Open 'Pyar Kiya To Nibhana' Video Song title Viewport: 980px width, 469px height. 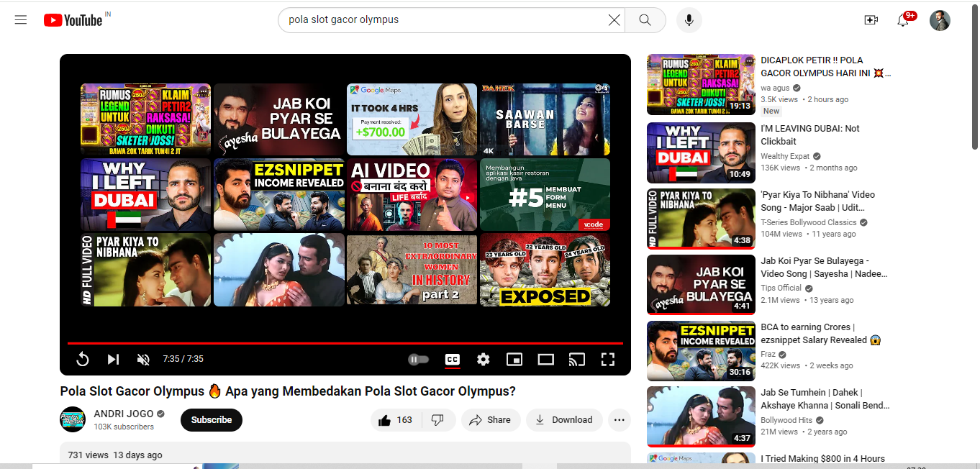[818, 201]
